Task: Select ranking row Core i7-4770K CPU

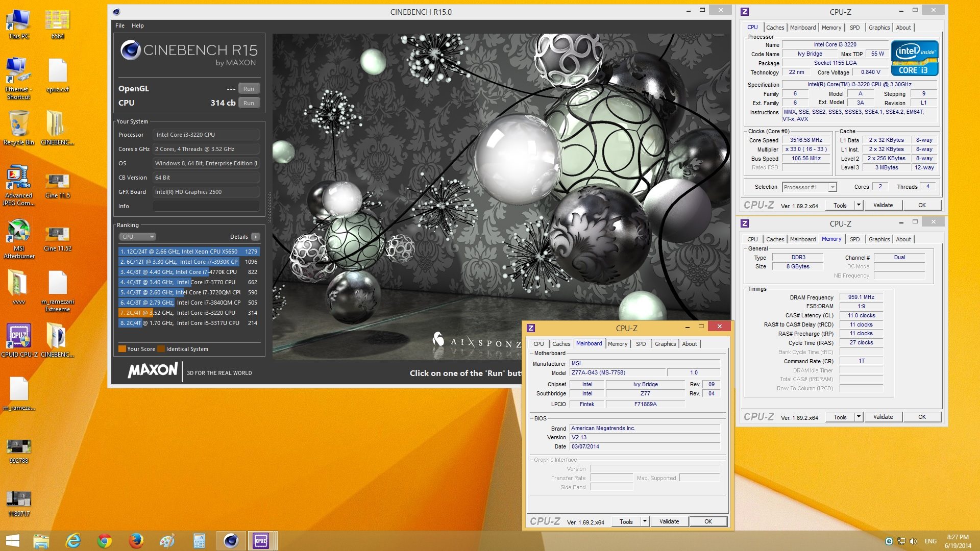Action: pyautogui.click(x=189, y=272)
